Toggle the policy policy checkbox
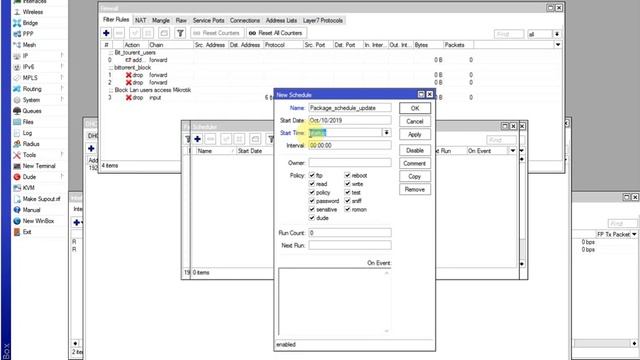This screenshot has width=640, height=360. [x=312, y=192]
